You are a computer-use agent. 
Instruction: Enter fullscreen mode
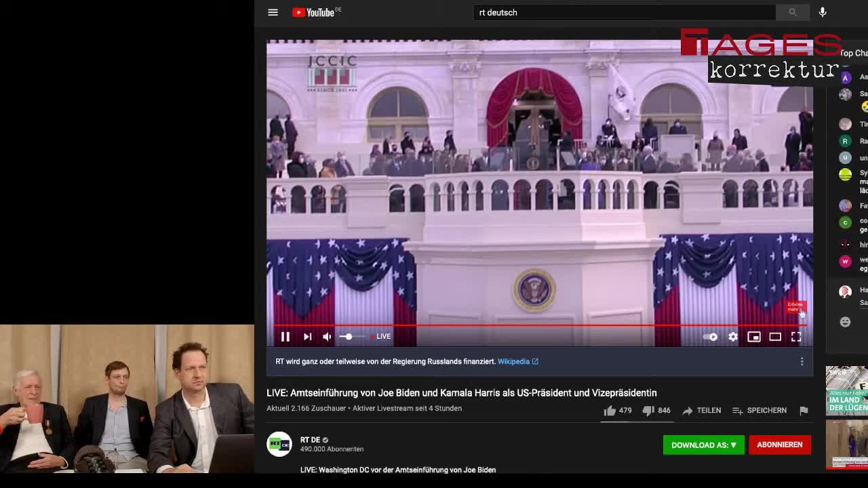click(796, 337)
